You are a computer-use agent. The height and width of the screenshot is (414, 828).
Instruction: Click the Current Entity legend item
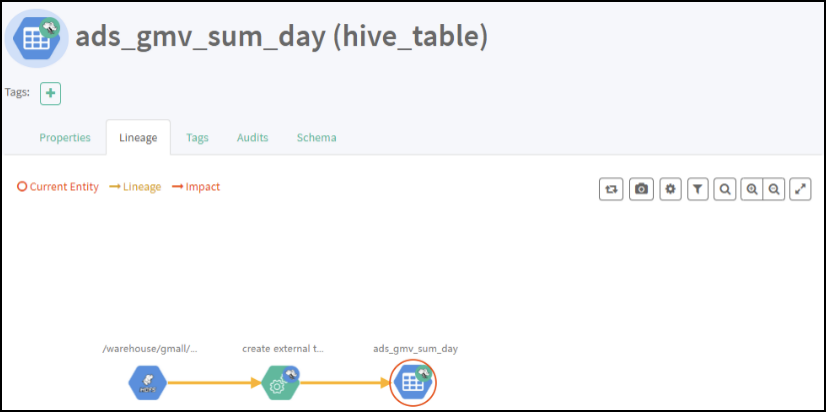58,187
